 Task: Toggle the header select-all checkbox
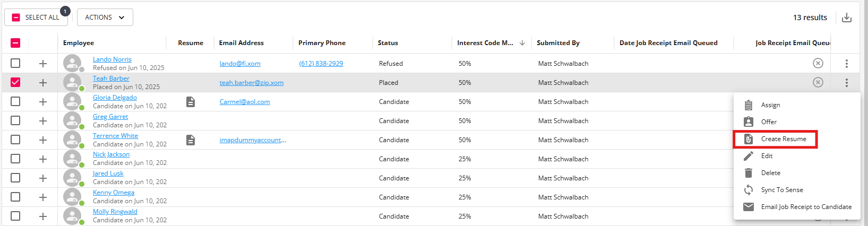tap(15, 43)
